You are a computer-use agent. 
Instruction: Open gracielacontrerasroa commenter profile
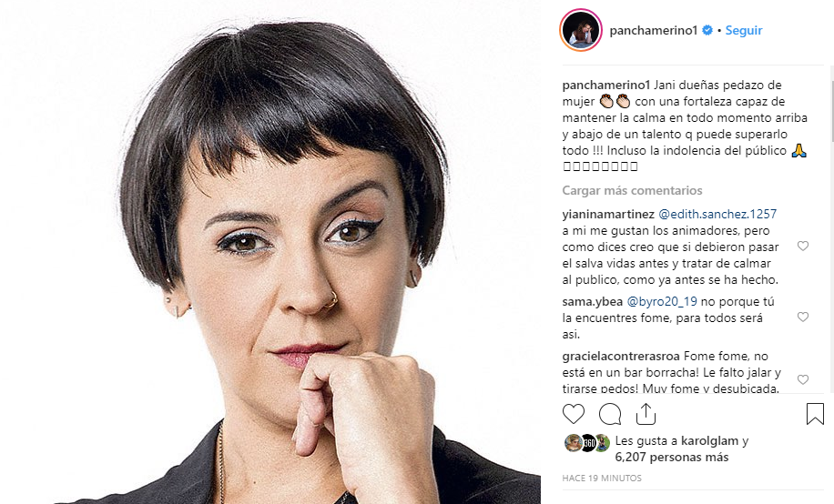point(621,357)
